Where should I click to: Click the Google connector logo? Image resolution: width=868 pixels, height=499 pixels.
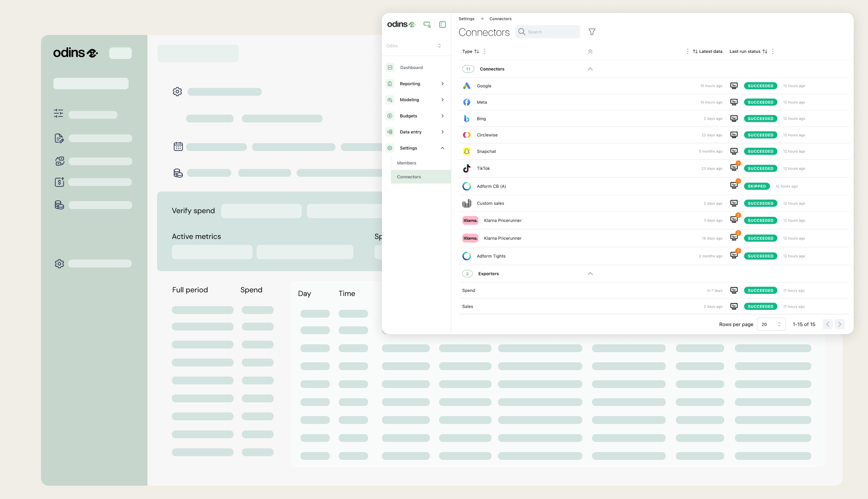(467, 86)
